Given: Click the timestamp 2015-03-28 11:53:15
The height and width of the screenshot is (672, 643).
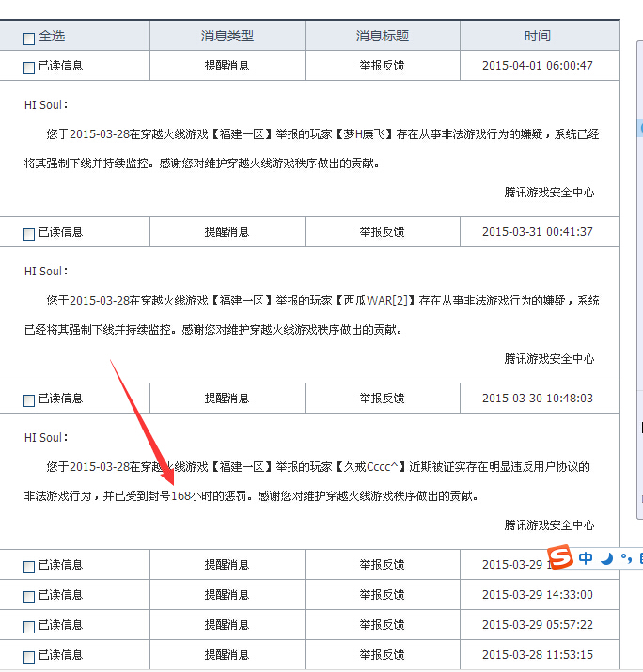Looking at the screenshot, I should point(538,655).
